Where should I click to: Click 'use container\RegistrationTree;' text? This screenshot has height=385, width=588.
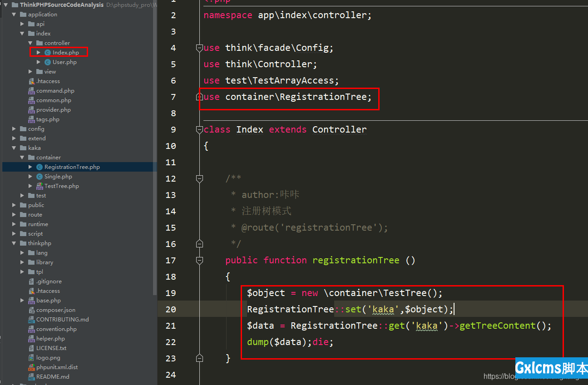287,97
